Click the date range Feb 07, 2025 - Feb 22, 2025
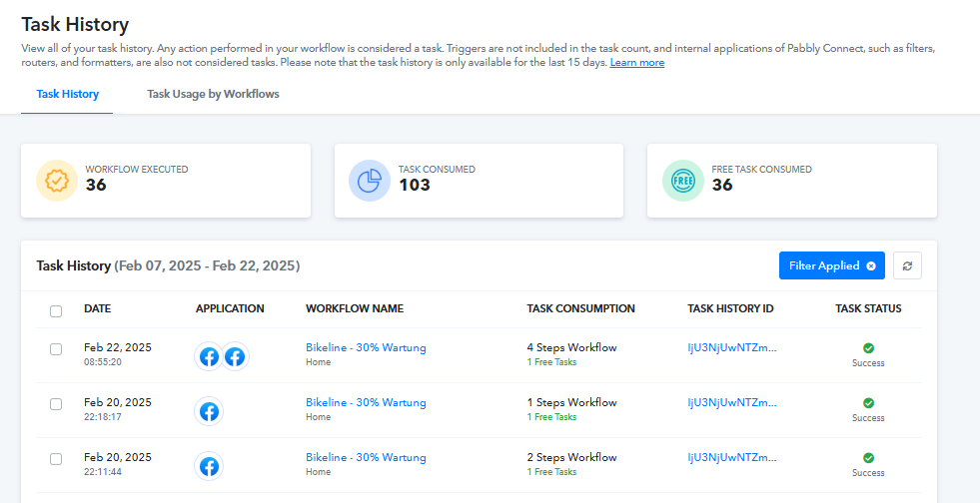The image size is (980, 503). (x=207, y=265)
